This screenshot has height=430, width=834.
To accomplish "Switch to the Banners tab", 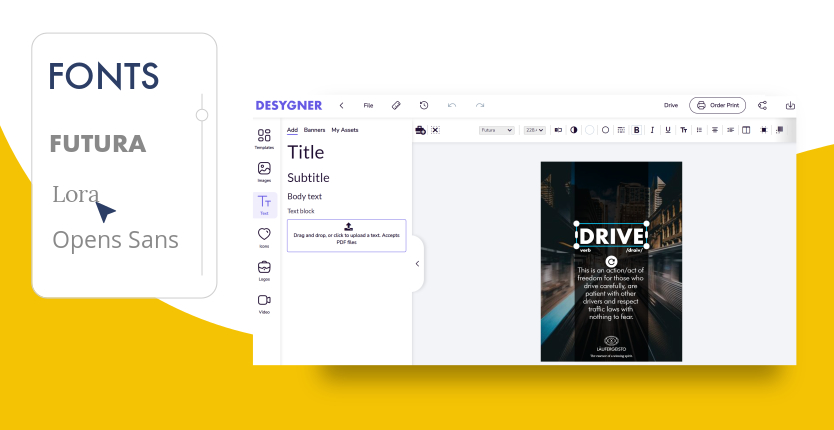I will (314, 130).
